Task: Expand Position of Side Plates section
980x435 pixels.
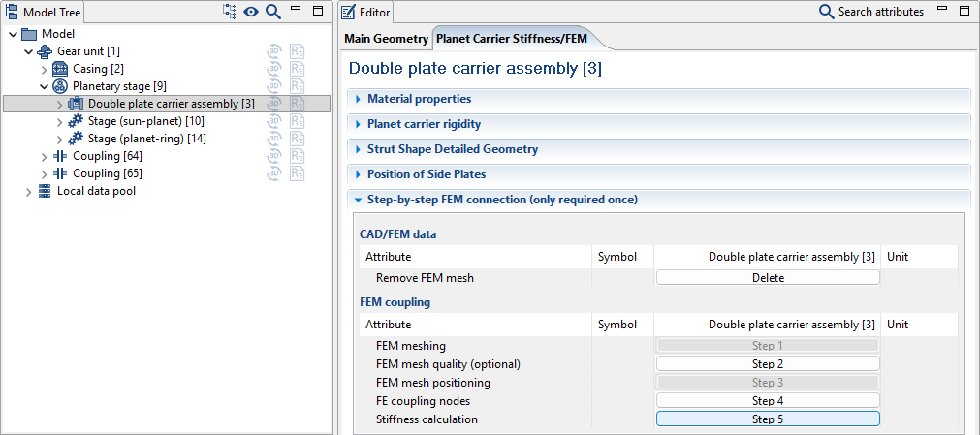Action: [358, 174]
